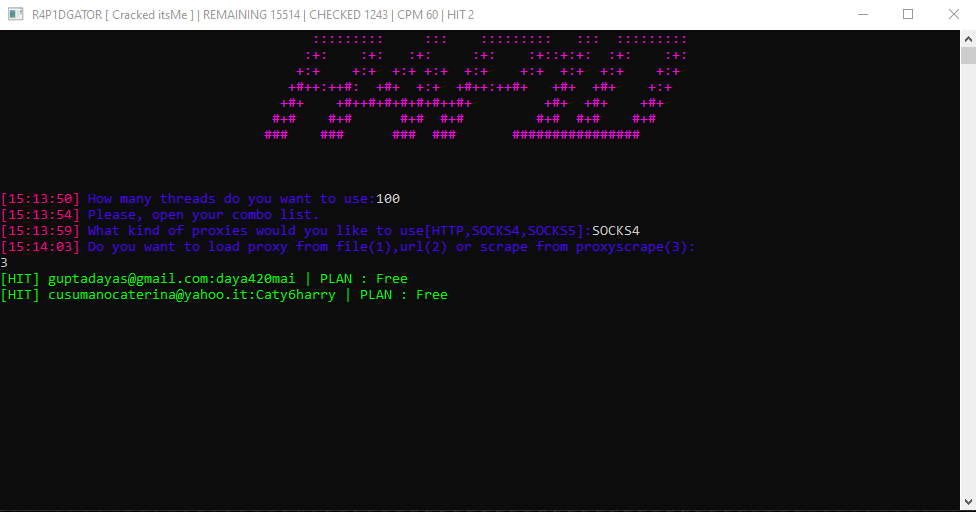Click the scrollbar up arrow
Viewport: 976px width, 512px height.
968,39
